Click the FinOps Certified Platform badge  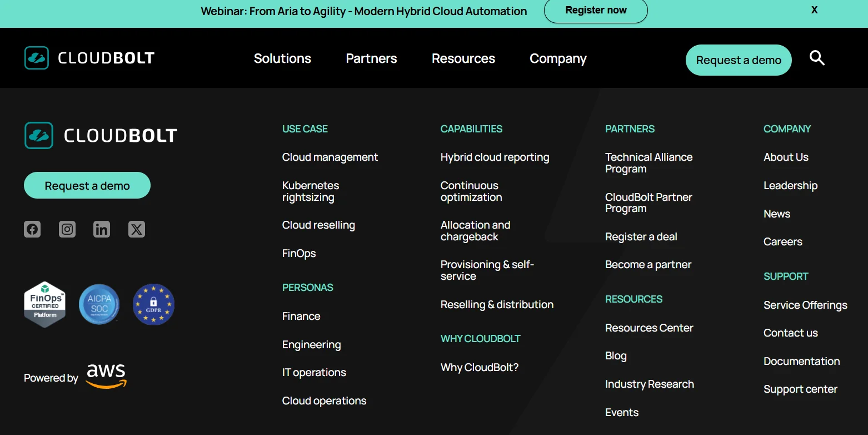pos(45,304)
